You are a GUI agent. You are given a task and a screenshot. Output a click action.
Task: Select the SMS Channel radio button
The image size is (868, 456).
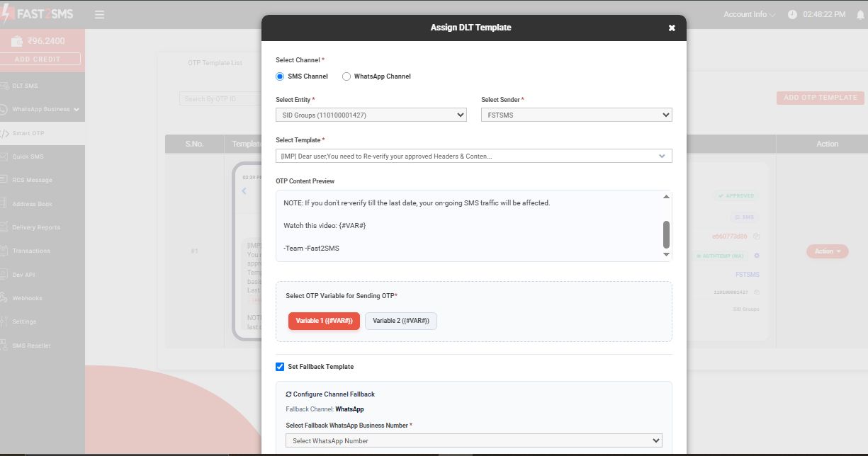280,76
